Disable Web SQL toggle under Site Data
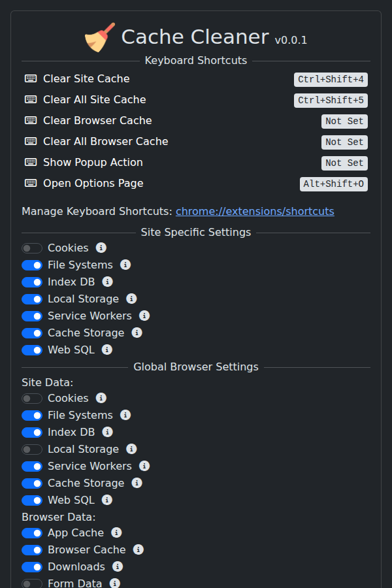The image size is (392, 588). 32,500
